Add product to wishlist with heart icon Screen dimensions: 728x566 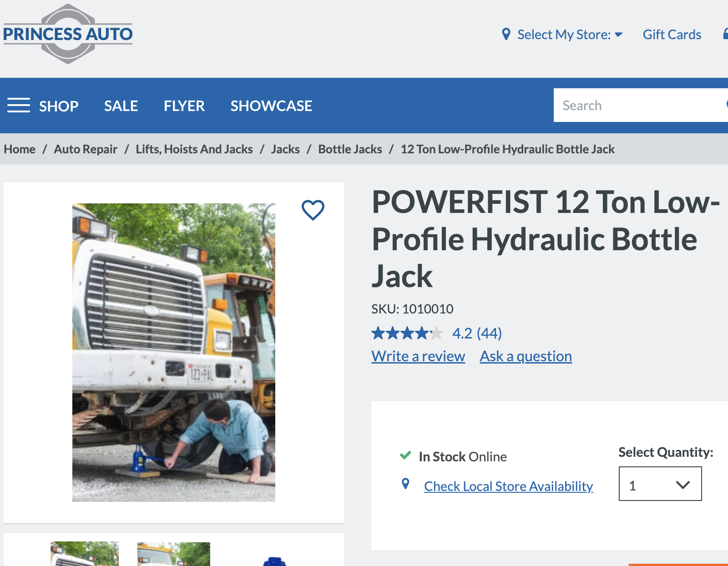(x=313, y=210)
